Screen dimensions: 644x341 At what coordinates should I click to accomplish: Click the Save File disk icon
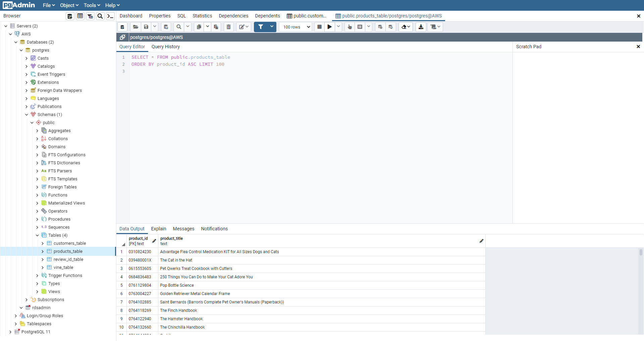(146, 27)
